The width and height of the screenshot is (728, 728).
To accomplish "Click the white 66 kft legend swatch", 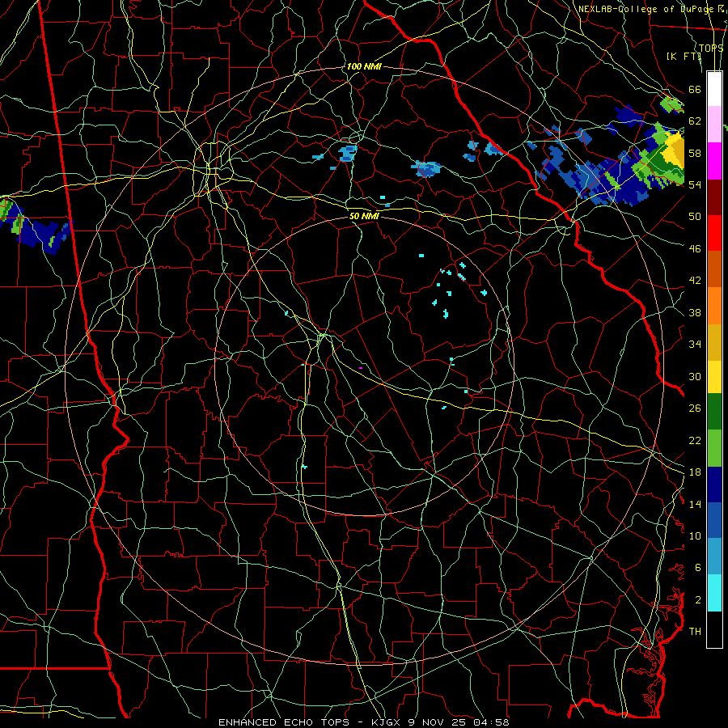I will 714,89.
